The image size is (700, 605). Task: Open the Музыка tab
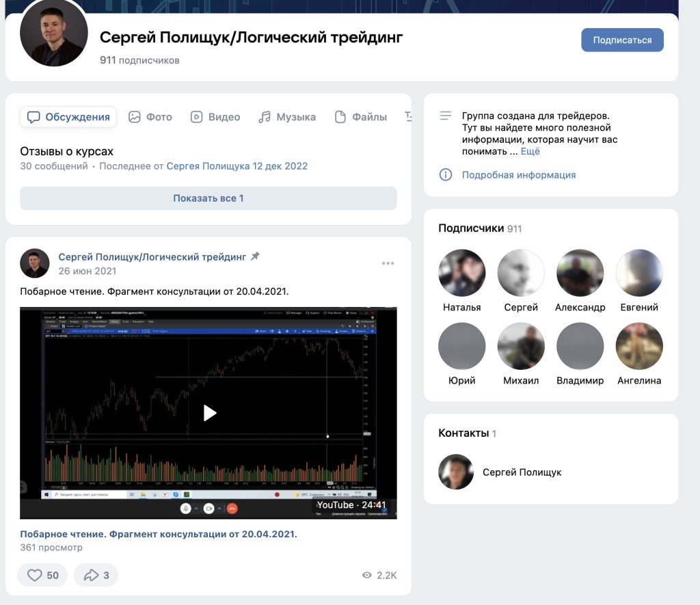(x=287, y=117)
